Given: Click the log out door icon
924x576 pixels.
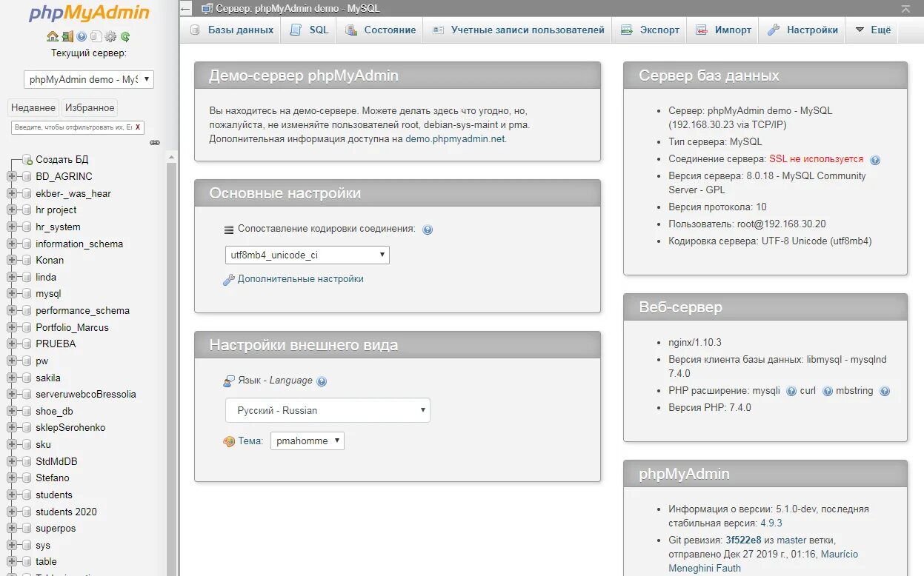Looking at the screenshot, I should click(x=67, y=36).
